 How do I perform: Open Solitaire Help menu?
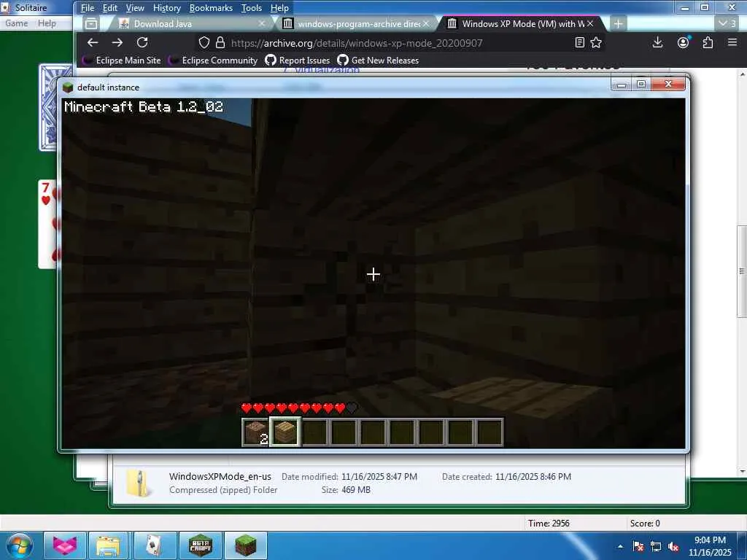point(47,23)
